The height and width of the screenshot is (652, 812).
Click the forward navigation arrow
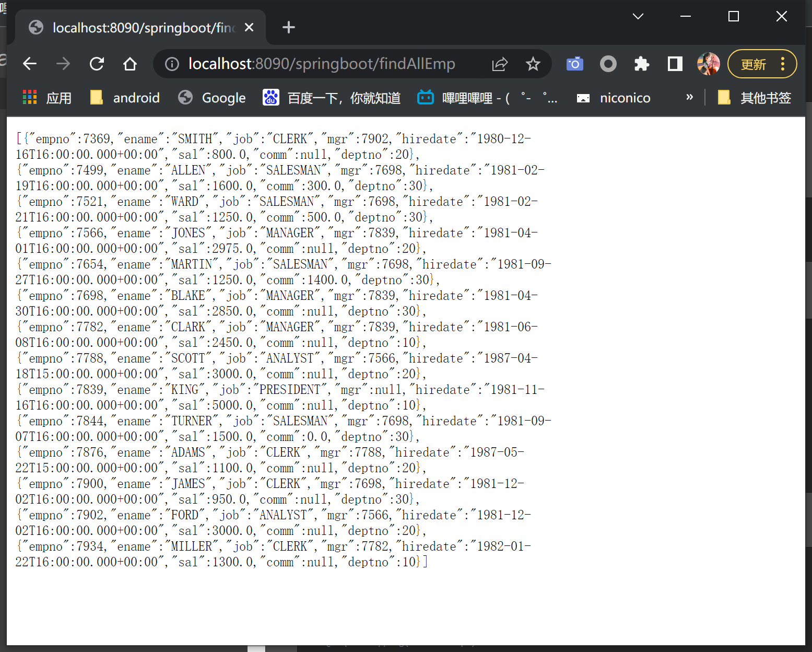(x=63, y=64)
